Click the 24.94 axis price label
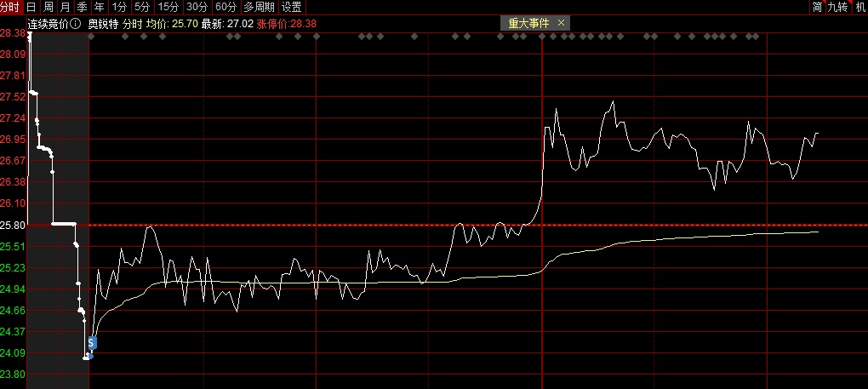 pyautogui.click(x=13, y=289)
